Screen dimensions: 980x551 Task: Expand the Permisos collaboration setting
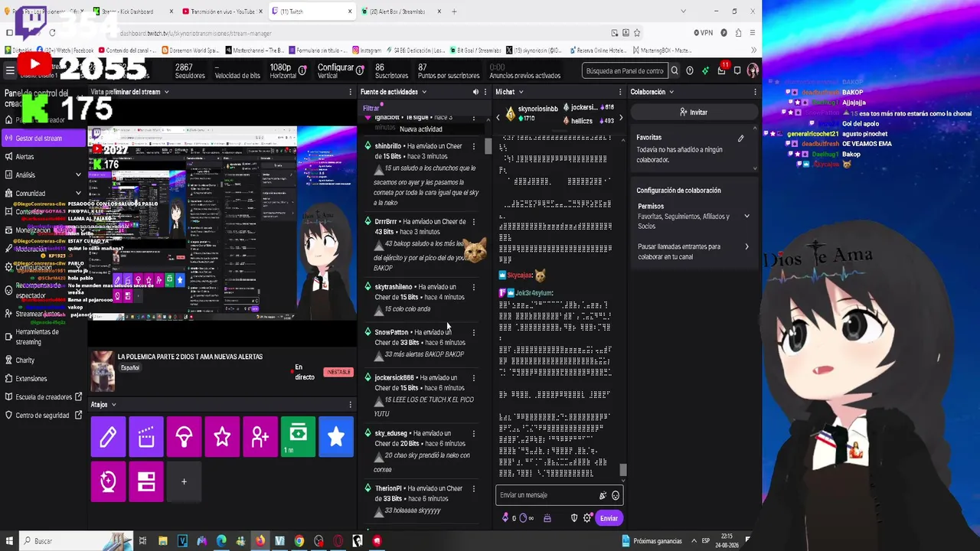694,217
